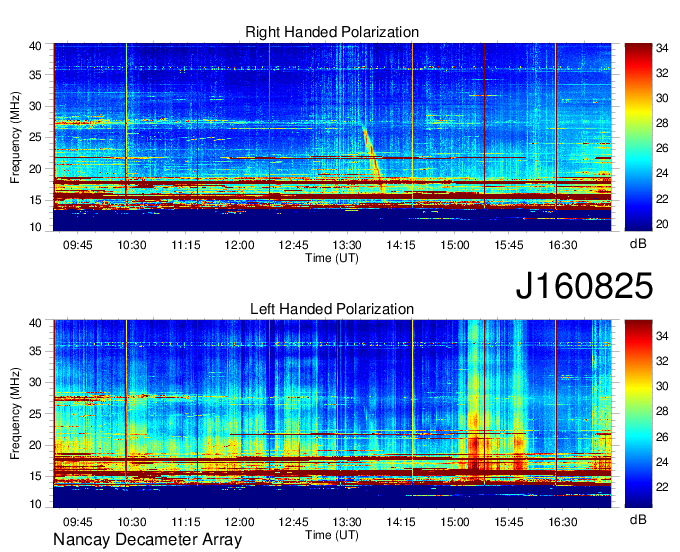Click 15:00 time tick of Left Handed plot

455,522
